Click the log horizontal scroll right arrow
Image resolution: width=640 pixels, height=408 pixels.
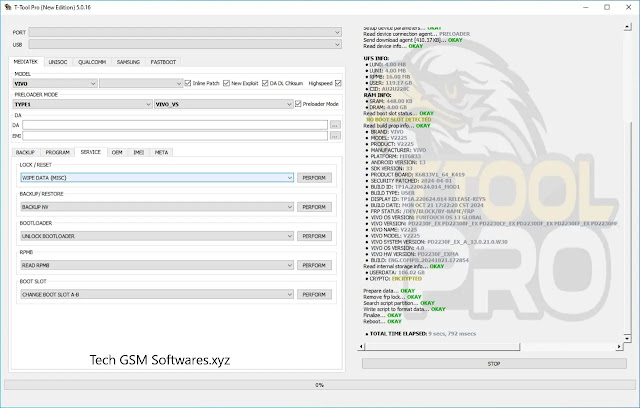click(620, 347)
